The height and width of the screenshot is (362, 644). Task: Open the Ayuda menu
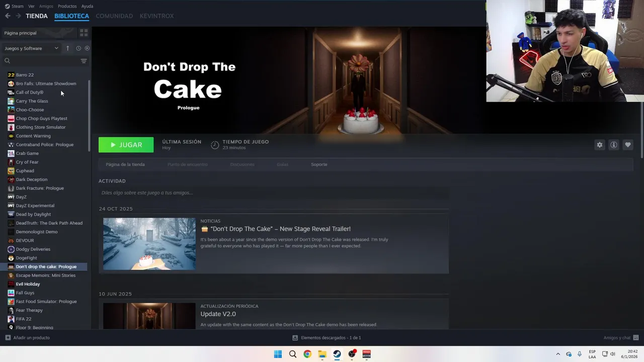point(87,6)
